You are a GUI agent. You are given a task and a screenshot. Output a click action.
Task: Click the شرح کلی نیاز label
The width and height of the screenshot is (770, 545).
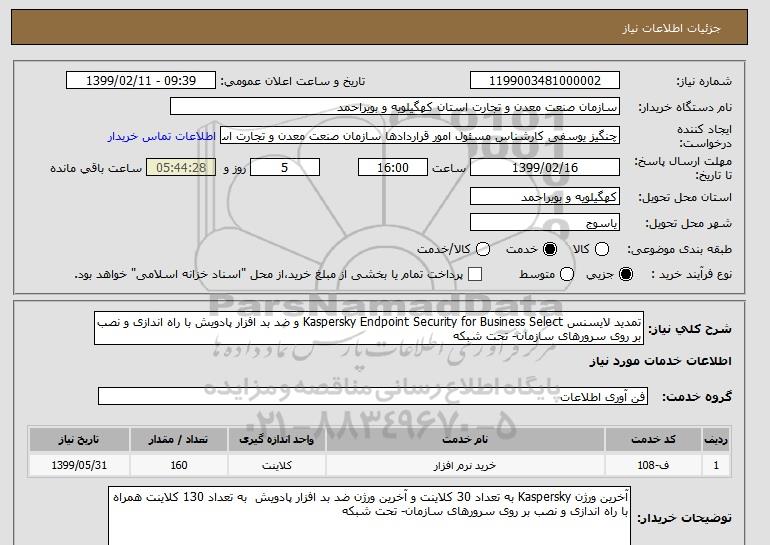(x=690, y=329)
